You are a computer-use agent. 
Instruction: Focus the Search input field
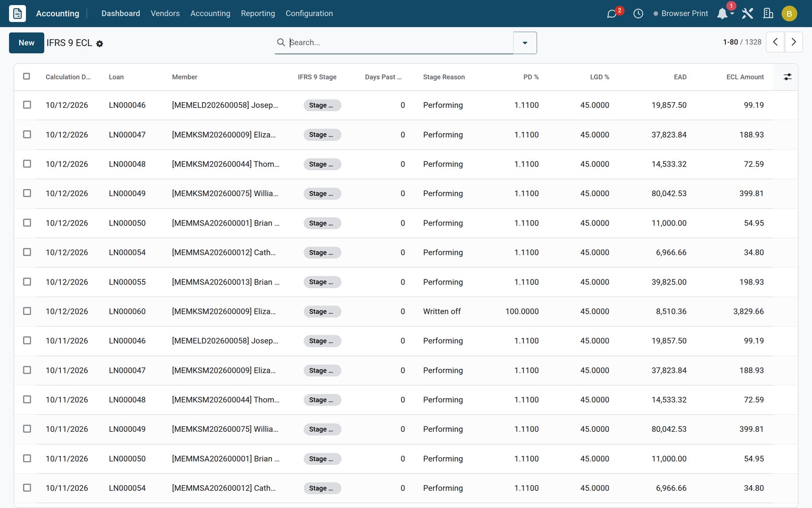pyautogui.click(x=400, y=43)
